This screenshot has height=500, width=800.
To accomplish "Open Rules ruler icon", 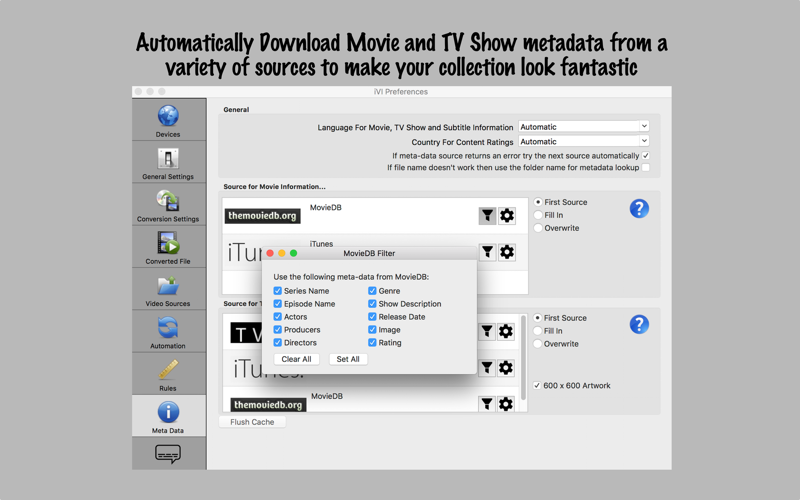I will (x=168, y=370).
